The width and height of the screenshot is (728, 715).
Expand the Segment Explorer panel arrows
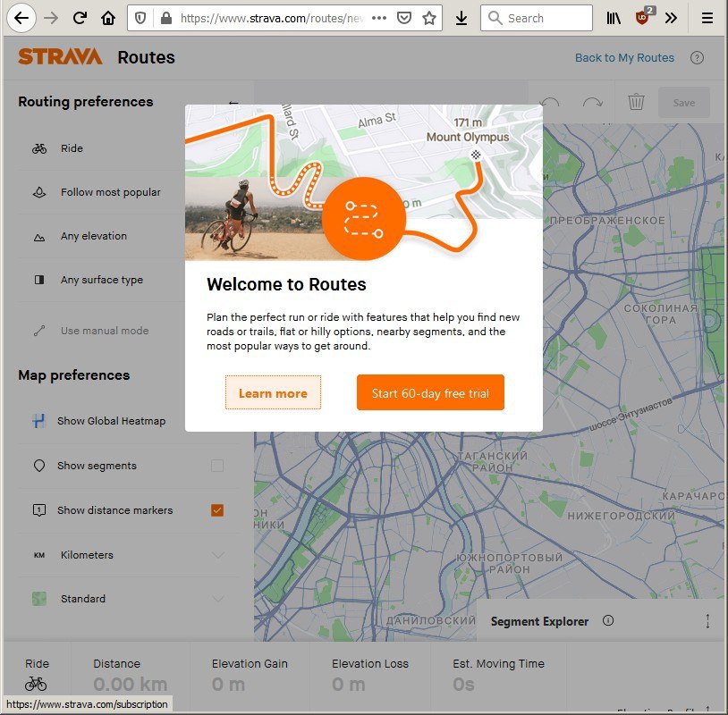[x=707, y=621]
